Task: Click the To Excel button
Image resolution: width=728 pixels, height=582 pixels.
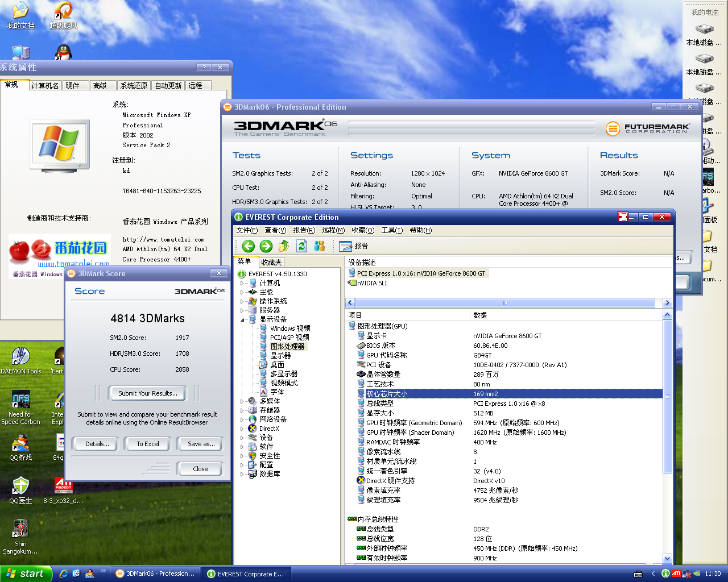Action: (148, 444)
